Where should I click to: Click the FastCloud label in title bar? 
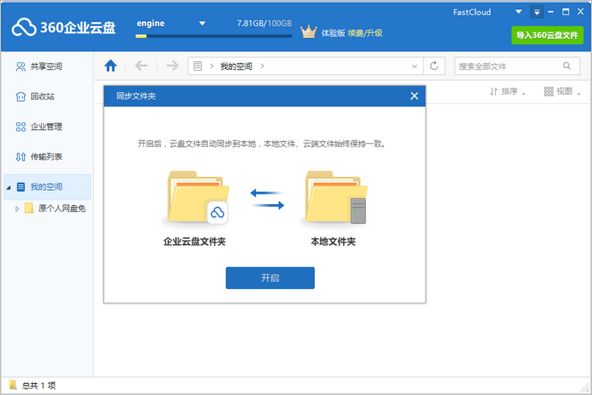coord(472,12)
